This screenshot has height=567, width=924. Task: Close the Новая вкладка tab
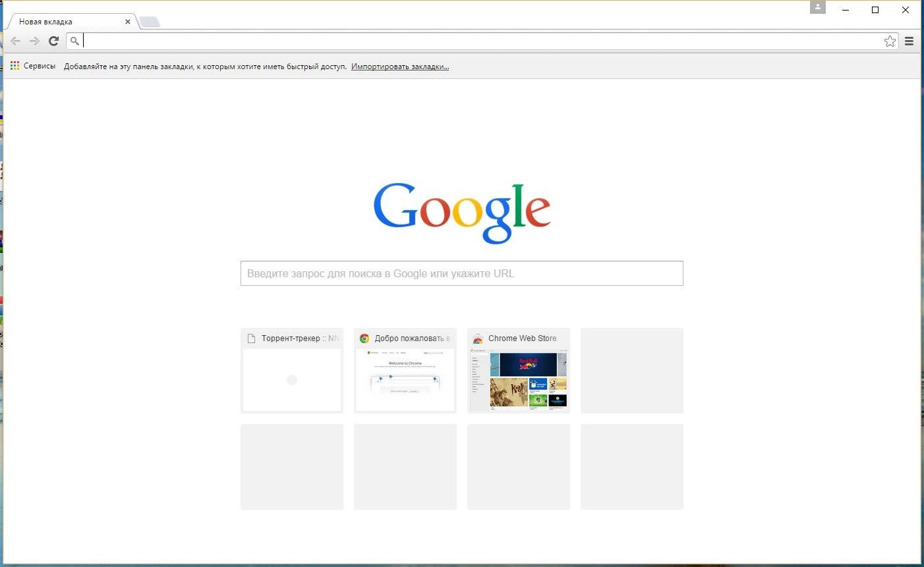click(128, 22)
